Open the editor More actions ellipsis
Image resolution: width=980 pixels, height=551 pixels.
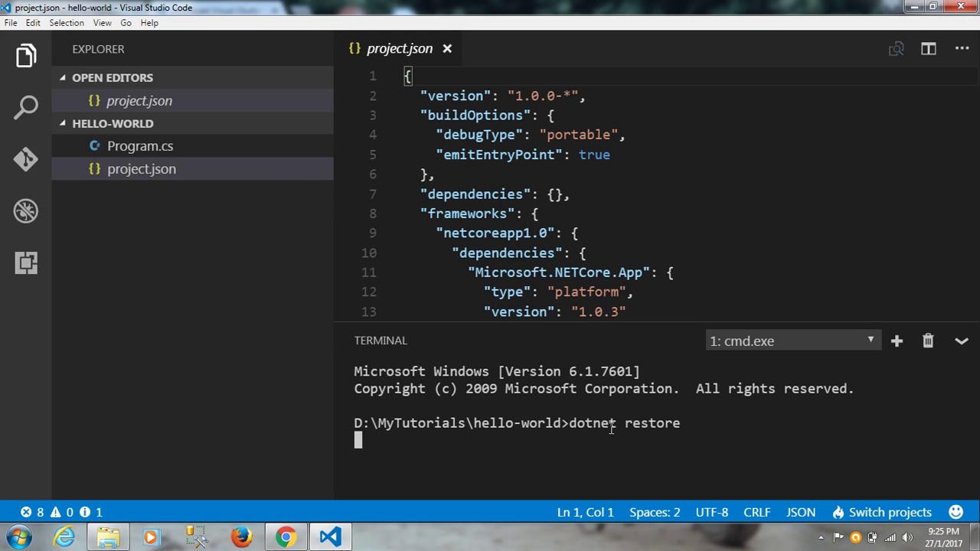coord(962,49)
